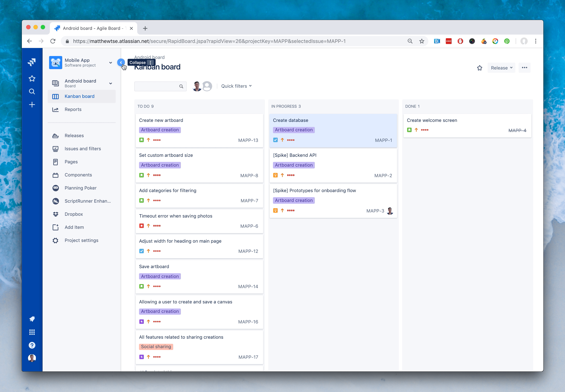Select the unassigned avatar filter
This screenshot has width=565, height=392.
207,86
